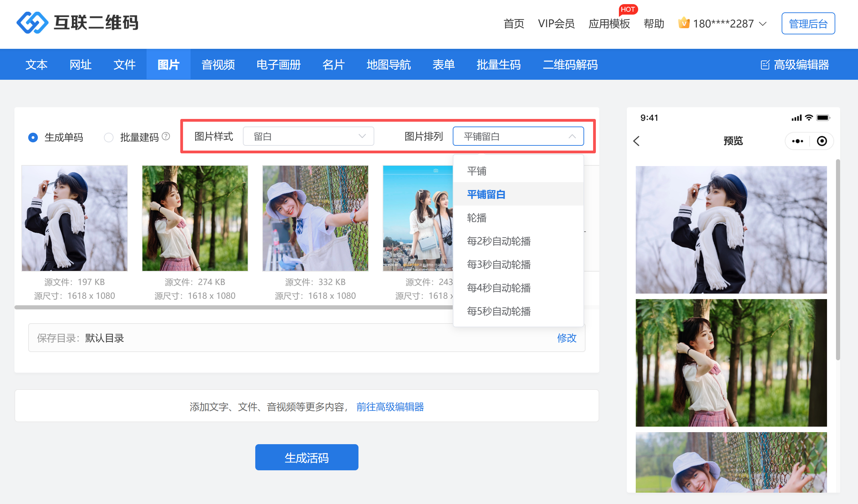The image size is (858, 504).
Task: Open the 二维码解码 tab
Action: pyautogui.click(x=570, y=65)
